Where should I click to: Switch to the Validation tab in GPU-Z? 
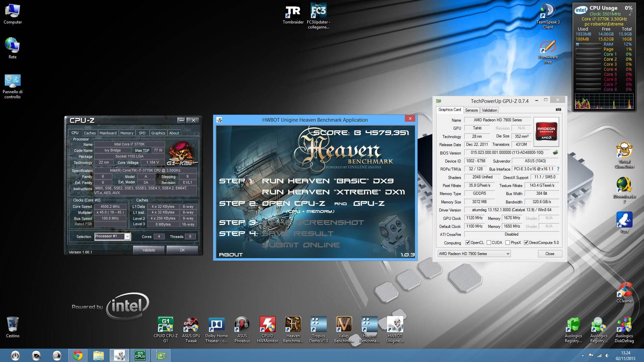(x=489, y=110)
